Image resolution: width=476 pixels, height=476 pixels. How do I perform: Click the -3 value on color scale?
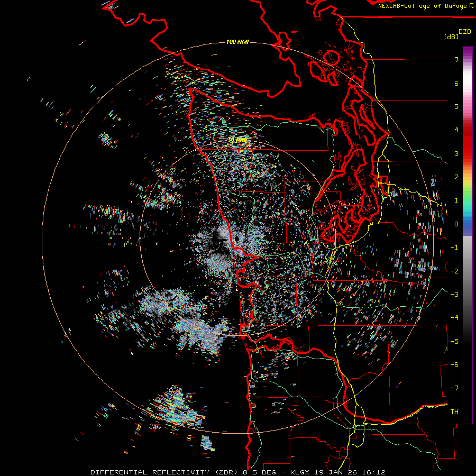click(454, 295)
